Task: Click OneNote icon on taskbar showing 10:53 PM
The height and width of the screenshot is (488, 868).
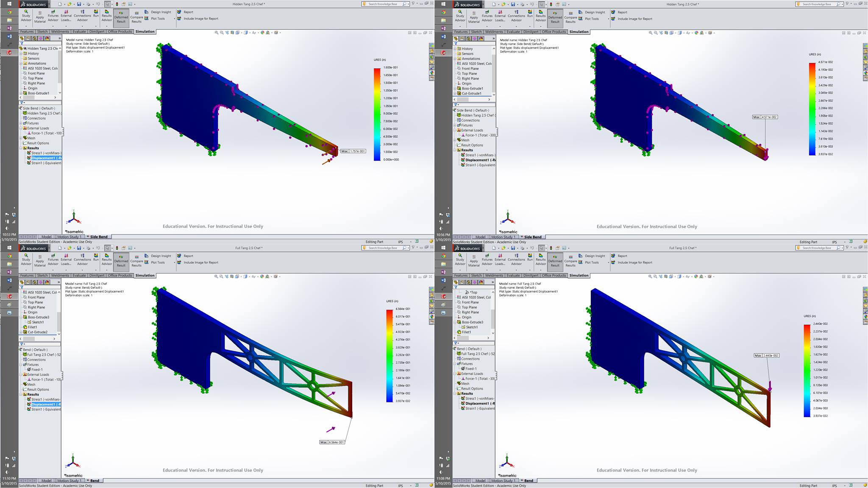Action: click(9, 28)
